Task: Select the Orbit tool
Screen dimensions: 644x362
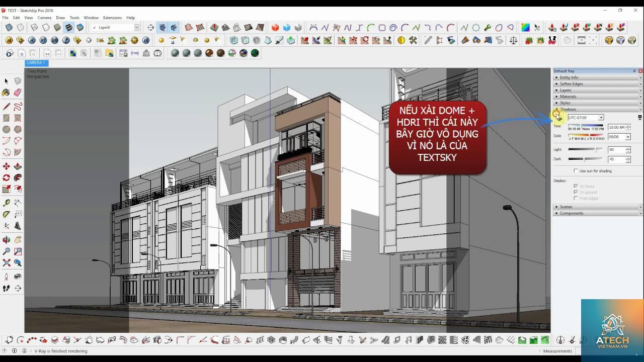Action: click(x=7, y=240)
